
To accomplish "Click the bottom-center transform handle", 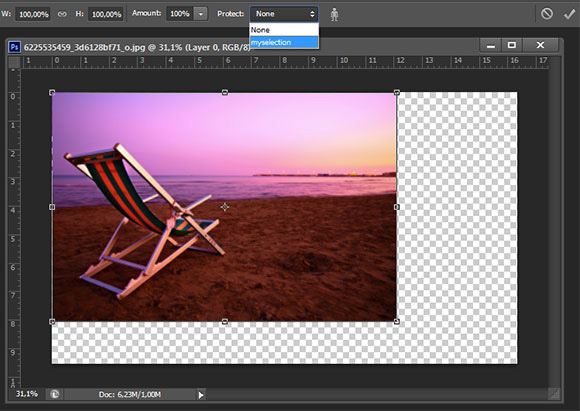I will (x=225, y=321).
